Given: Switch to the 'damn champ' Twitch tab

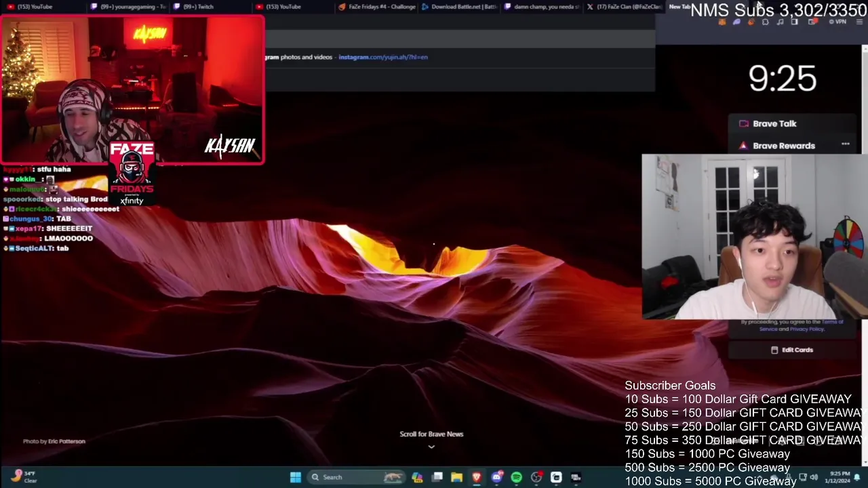Looking at the screenshot, I should point(542,7).
